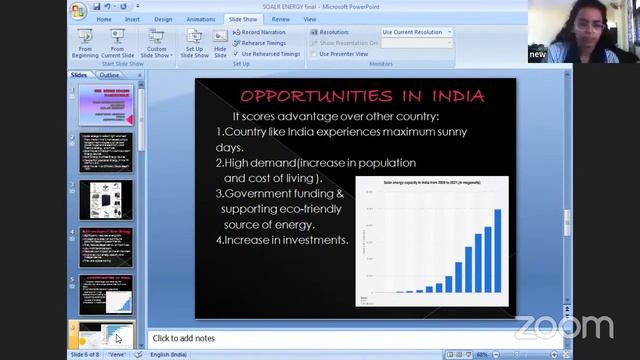This screenshot has width=640, height=360.
Task: Click 'Click to add notes' field
Action: [355, 338]
